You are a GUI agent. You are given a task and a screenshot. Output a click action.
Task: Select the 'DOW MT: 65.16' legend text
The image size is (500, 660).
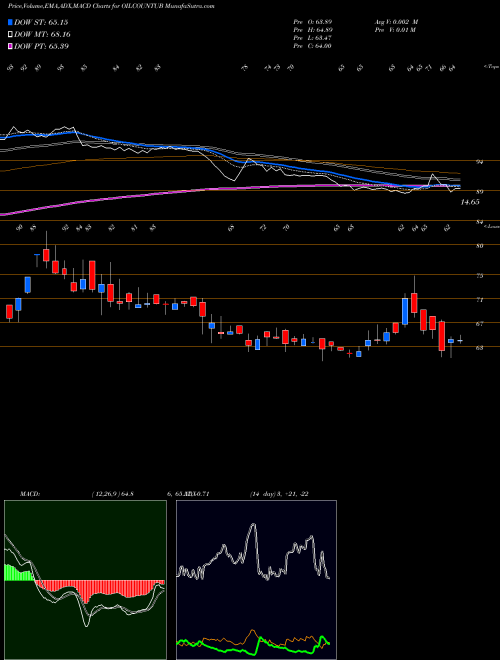42,35
